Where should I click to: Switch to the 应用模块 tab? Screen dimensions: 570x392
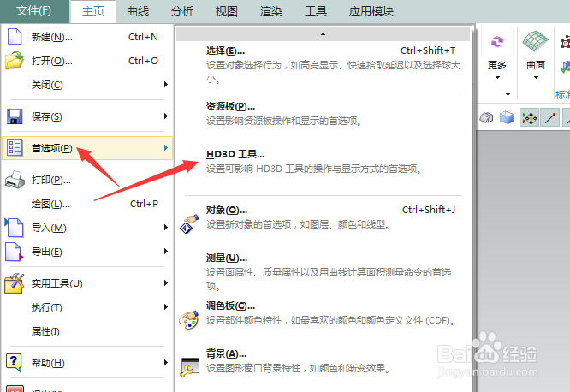tap(371, 11)
